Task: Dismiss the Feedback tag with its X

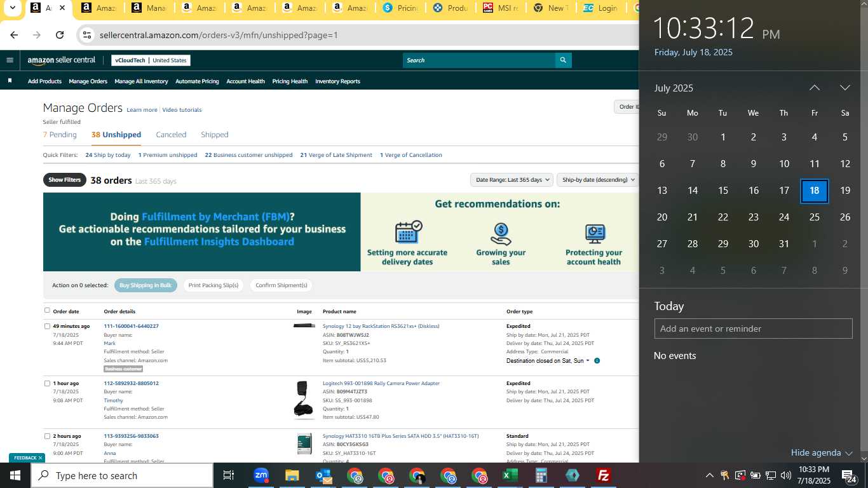Action: (x=40, y=457)
